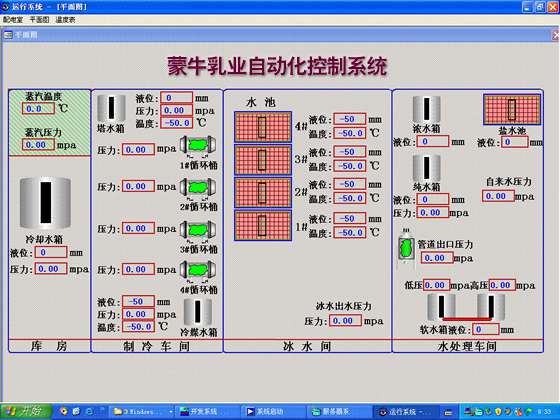Click the 软水箱液位 value field
This screenshot has width=560, height=420.
coord(485,329)
